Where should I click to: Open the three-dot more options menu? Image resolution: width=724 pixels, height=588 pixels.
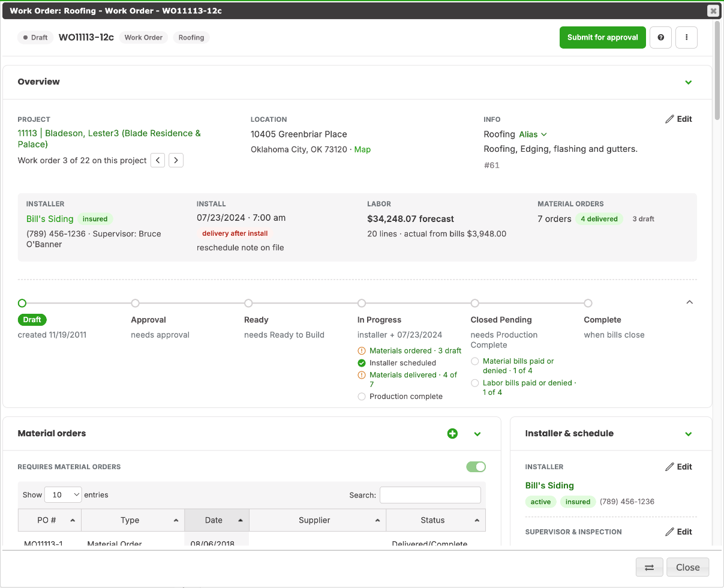(686, 37)
